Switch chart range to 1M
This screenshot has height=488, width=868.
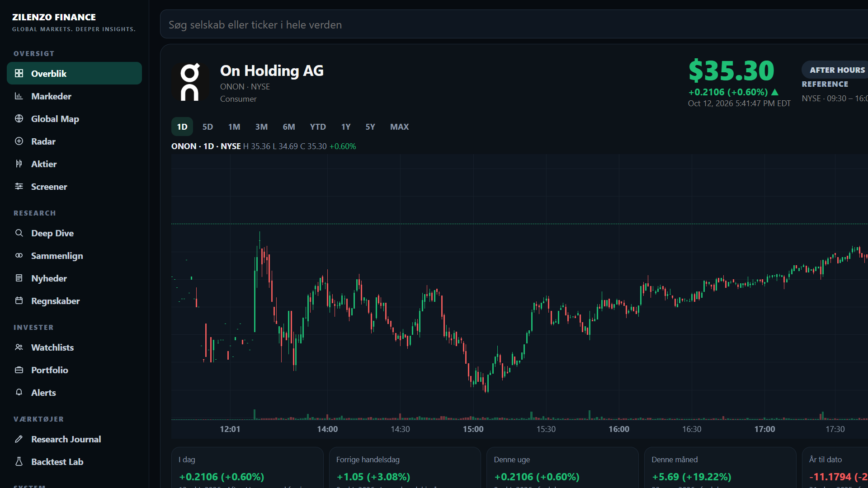point(234,127)
